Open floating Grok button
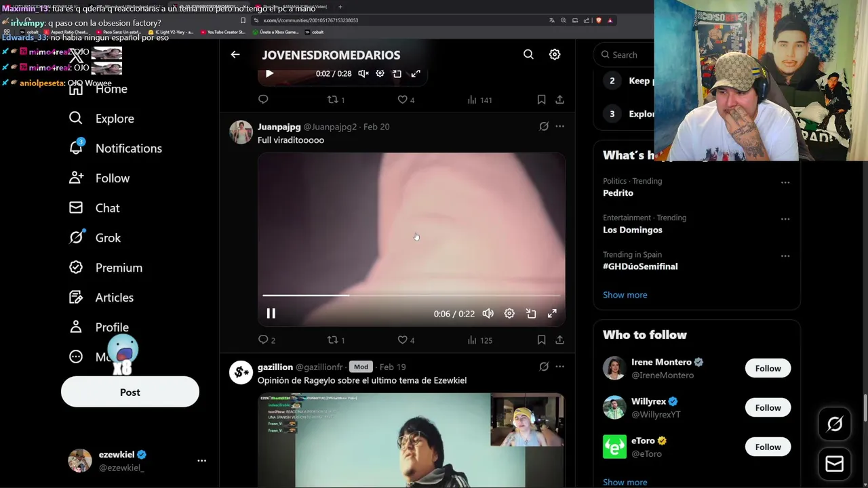The image size is (868, 488). coord(834,424)
